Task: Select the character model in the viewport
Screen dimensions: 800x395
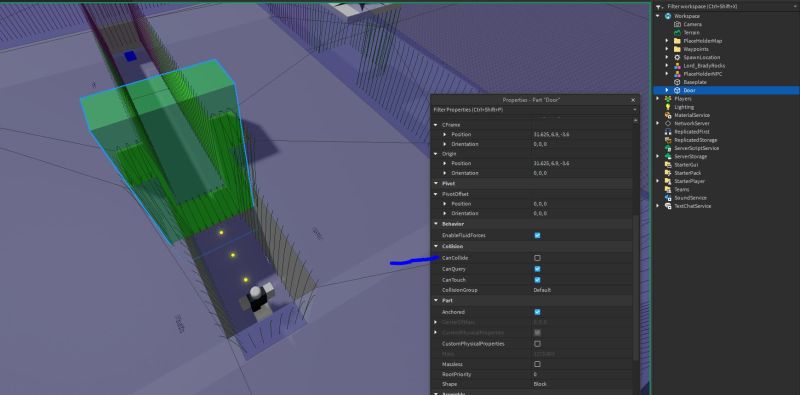Action: tap(258, 301)
